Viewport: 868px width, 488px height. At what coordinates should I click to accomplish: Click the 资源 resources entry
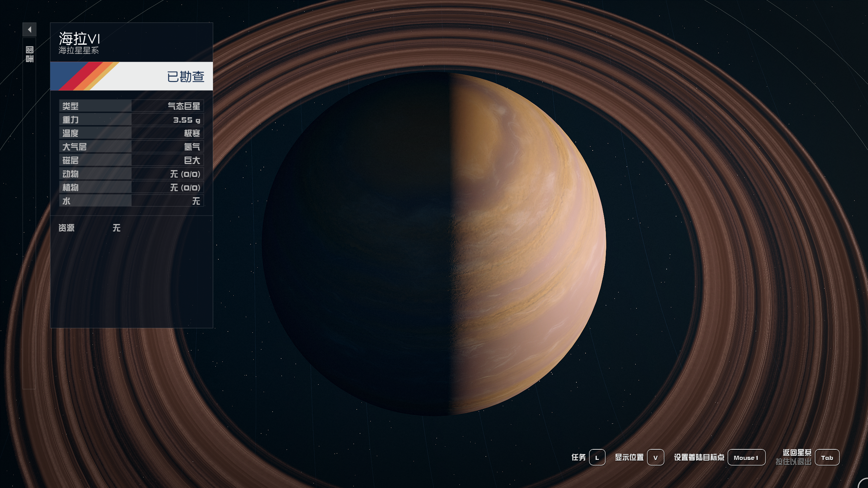66,228
